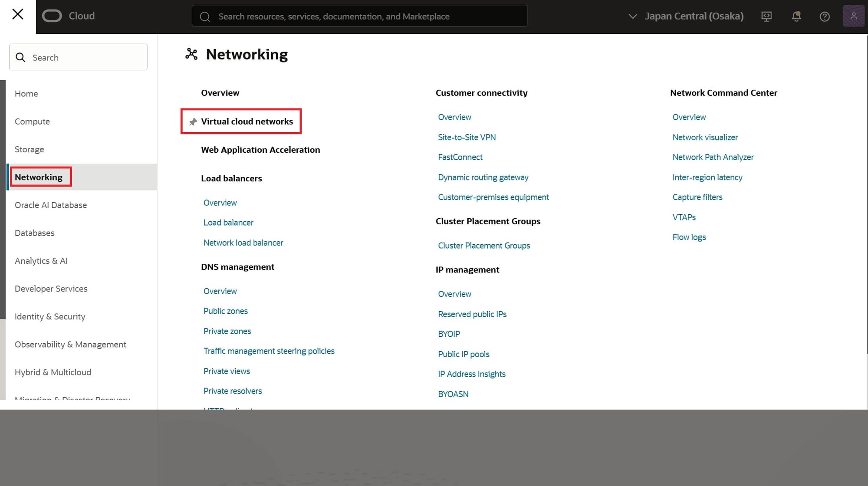Screen dimensions: 868x486
Task: Open Public zones under DNS management
Action: click(x=225, y=311)
